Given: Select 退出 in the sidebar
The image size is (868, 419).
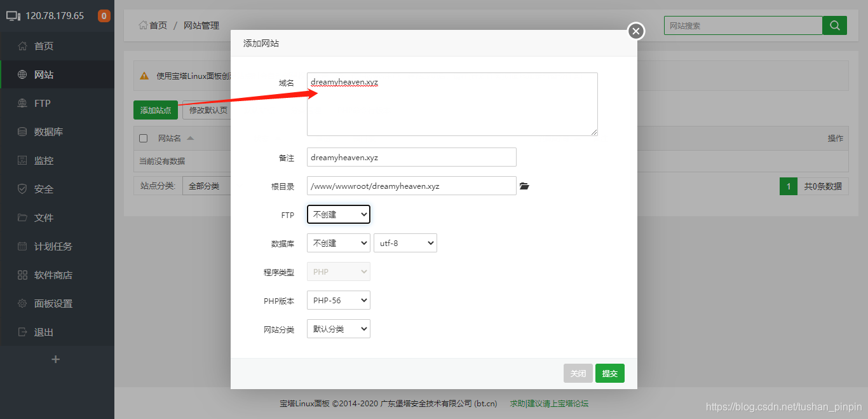Looking at the screenshot, I should 57,332.
